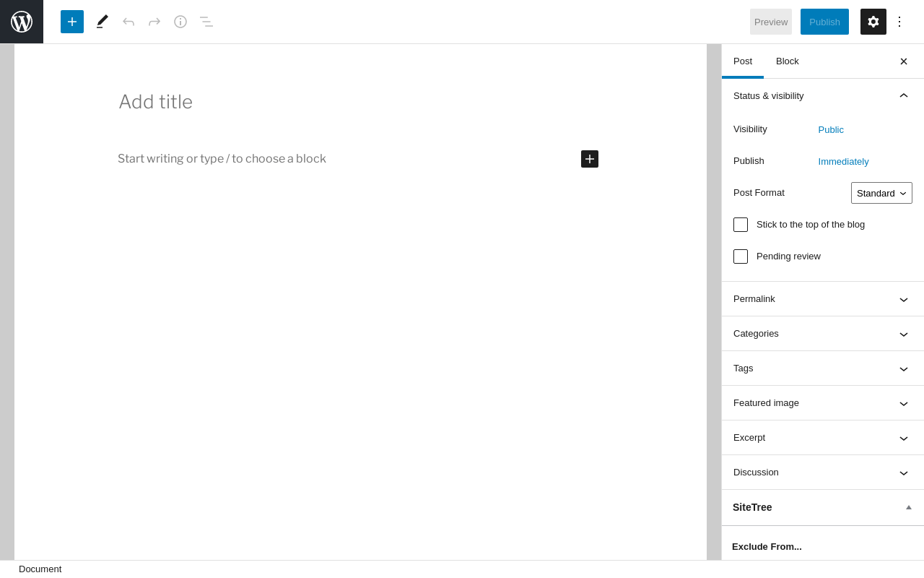Click the Publish button
Image resolution: width=924 pixels, height=578 pixels.
(824, 22)
